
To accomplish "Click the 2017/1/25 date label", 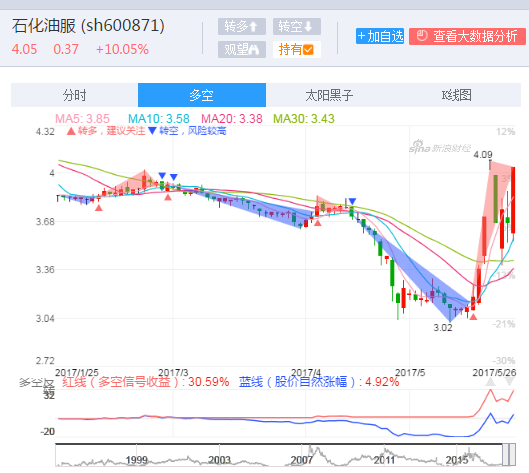I will click(77, 373).
